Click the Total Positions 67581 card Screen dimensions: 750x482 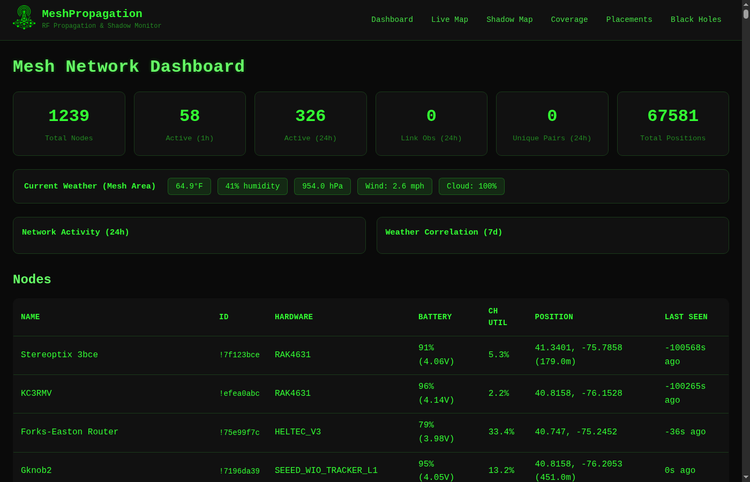(673, 124)
